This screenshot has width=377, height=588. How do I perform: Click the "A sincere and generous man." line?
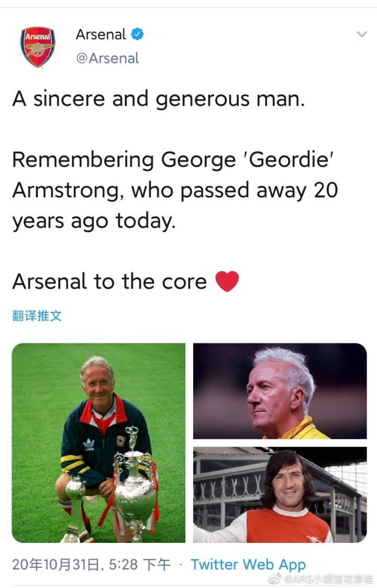tap(158, 99)
